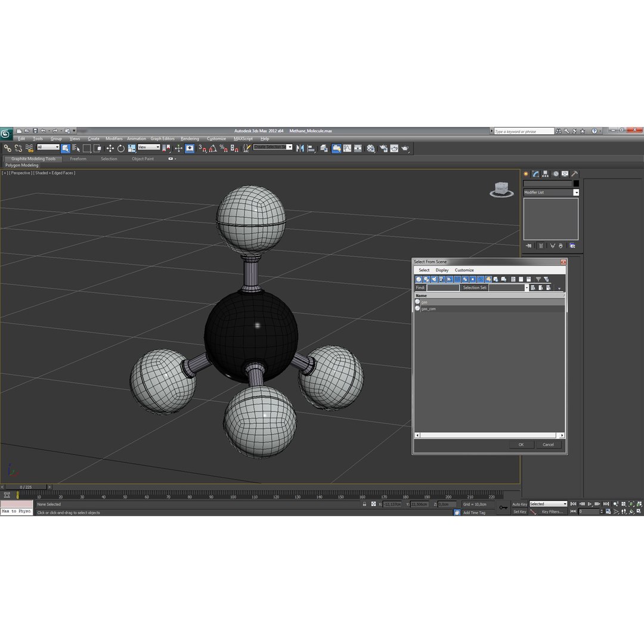This screenshot has width=644, height=644.
Task: Click OK in Select From Scene dialog
Action: point(521,445)
